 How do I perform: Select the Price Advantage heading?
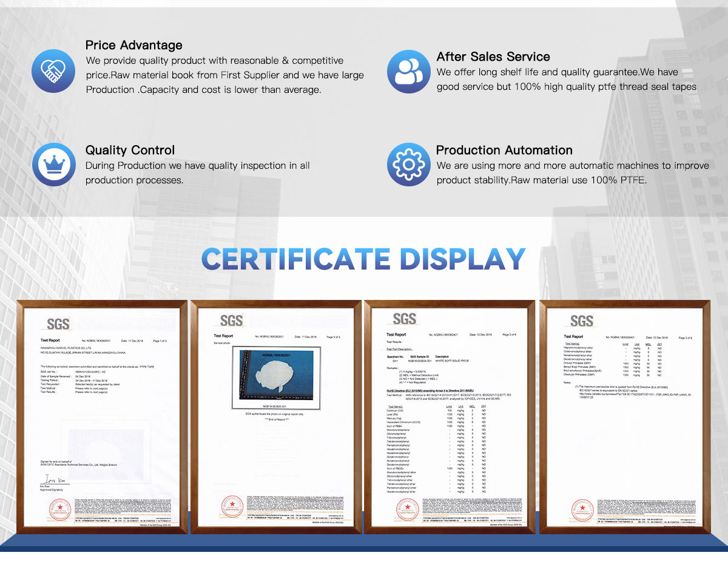point(133,46)
